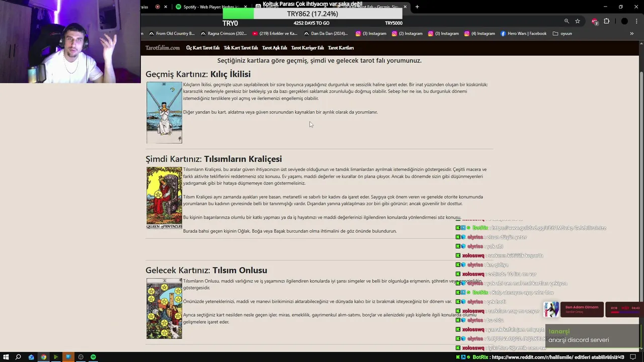Open the Chrome extensions puzzle icon
The height and width of the screenshot is (362, 644).
(x=606, y=21)
